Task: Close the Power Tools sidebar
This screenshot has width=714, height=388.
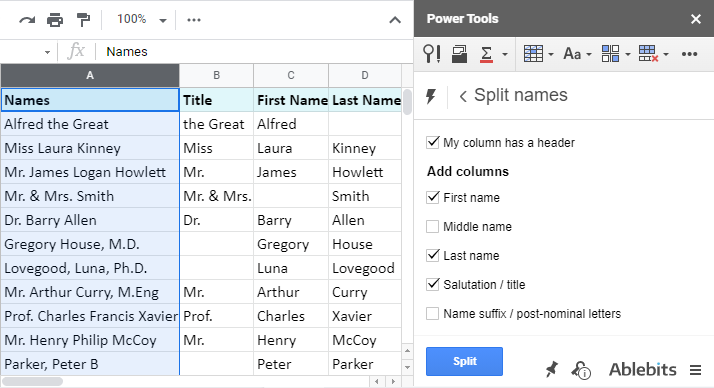Action: [x=695, y=19]
